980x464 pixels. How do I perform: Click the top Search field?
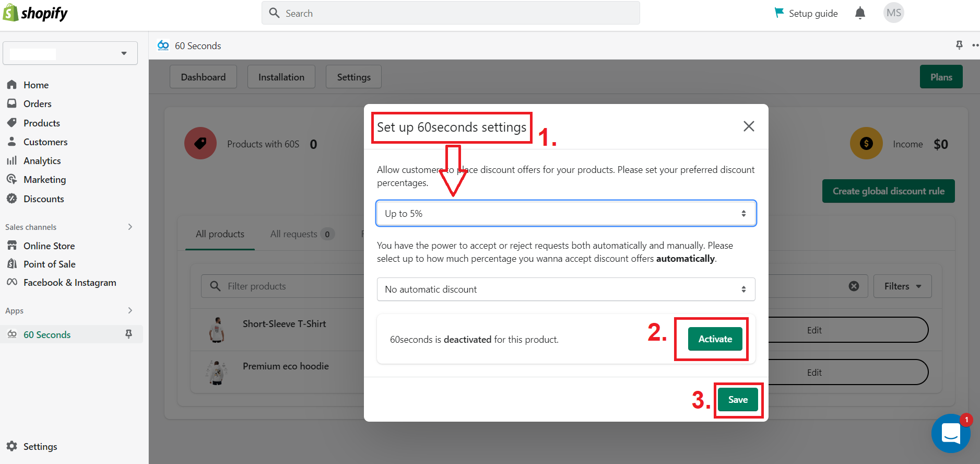tap(451, 13)
